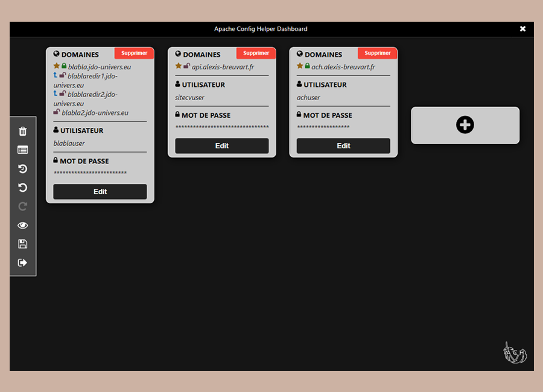Click open padlock icon beside api.alexis-breuvart.fr
Image resolution: width=543 pixels, height=392 pixels.
click(x=186, y=66)
